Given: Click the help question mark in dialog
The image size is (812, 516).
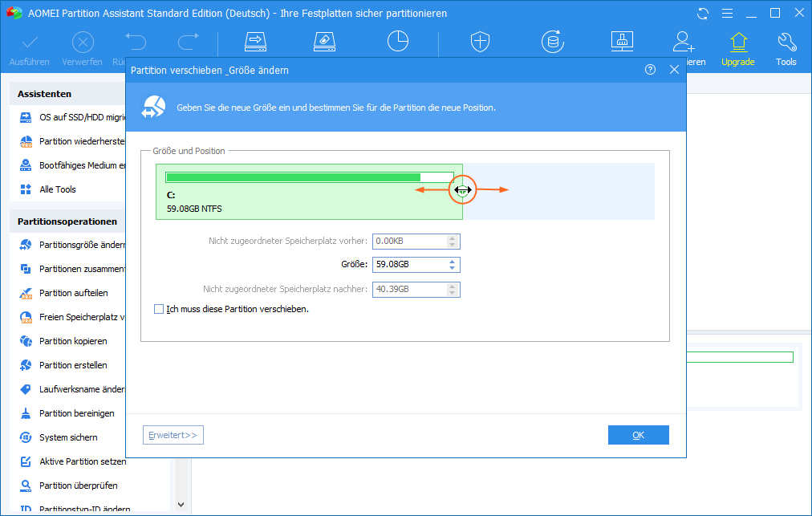Looking at the screenshot, I should (x=651, y=70).
